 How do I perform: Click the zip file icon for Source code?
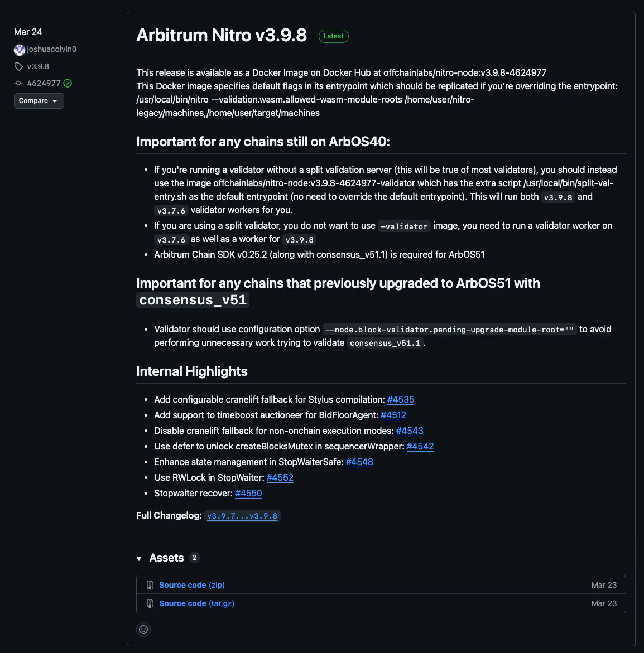pyautogui.click(x=150, y=585)
